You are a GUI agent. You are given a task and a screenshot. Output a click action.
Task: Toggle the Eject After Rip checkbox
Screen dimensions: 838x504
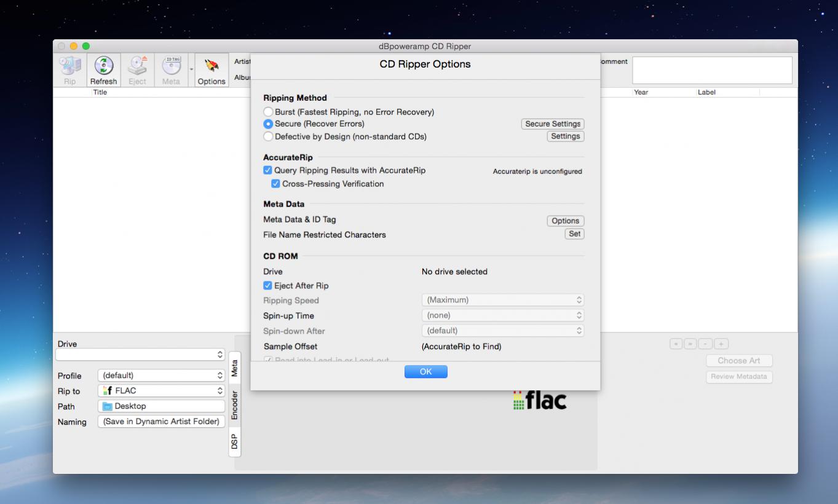pyautogui.click(x=267, y=286)
